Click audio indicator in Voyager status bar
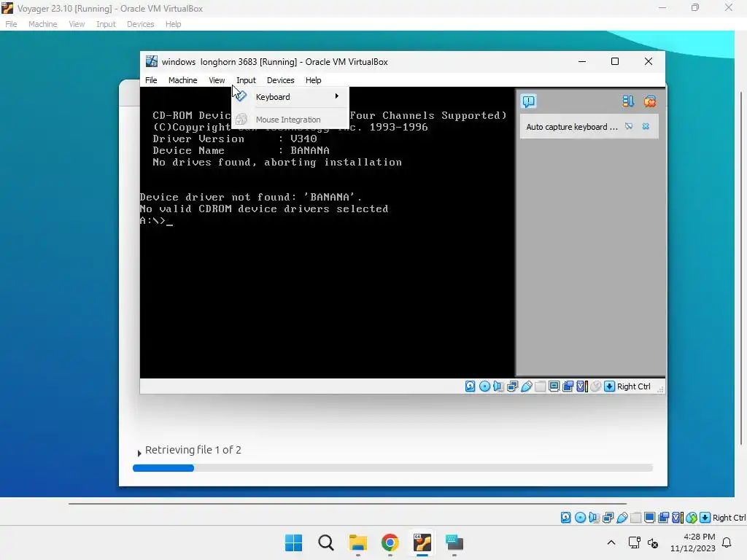The height and width of the screenshot is (560, 747). (x=594, y=517)
